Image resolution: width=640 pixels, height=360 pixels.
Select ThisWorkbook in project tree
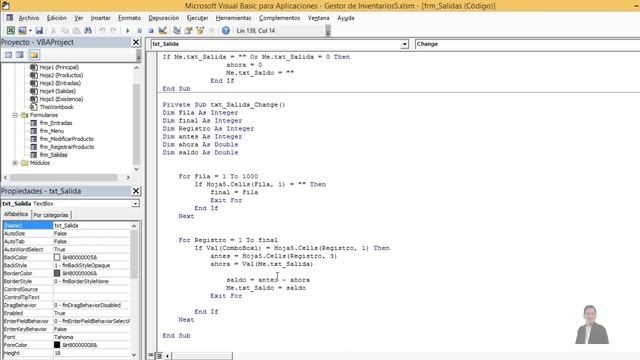(x=56, y=107)
